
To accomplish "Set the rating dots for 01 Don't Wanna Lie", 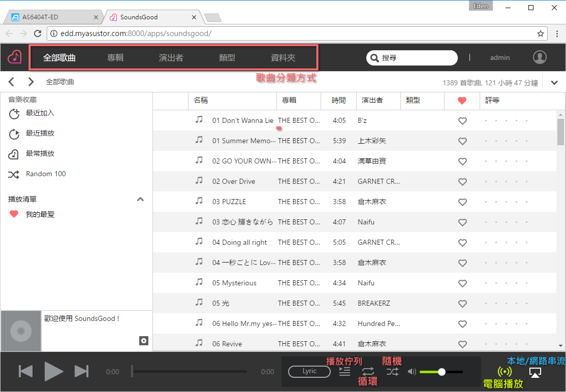I will tap(506, 121).
